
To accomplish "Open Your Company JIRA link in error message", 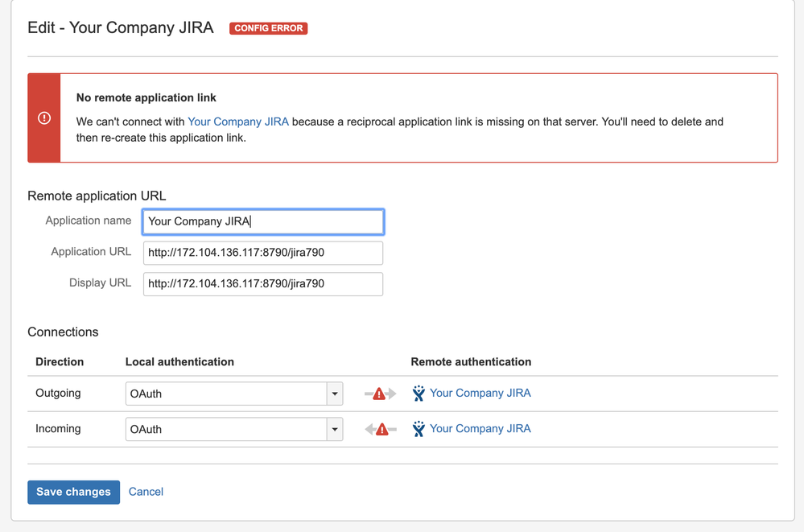I will [x=238, y=122].
